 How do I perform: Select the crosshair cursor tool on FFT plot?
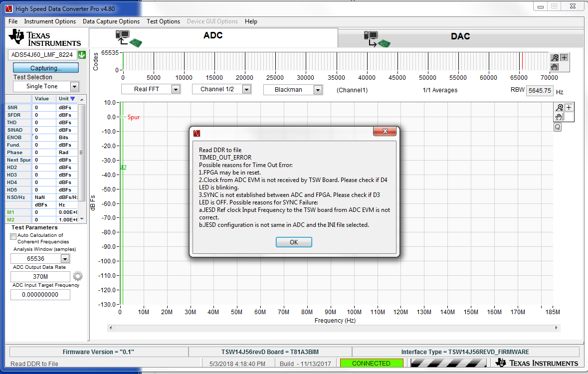click(x=569, y=108)
